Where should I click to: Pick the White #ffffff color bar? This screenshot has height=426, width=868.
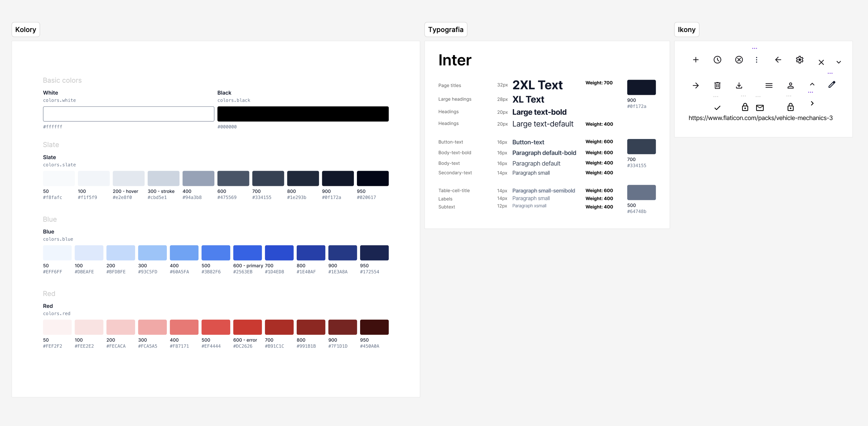click(128, 114)
